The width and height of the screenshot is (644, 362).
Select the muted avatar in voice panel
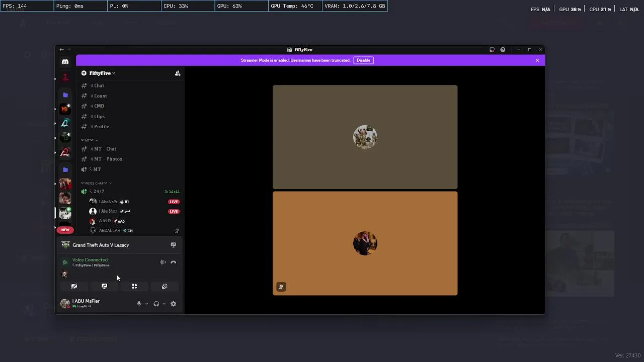point(64,275)
